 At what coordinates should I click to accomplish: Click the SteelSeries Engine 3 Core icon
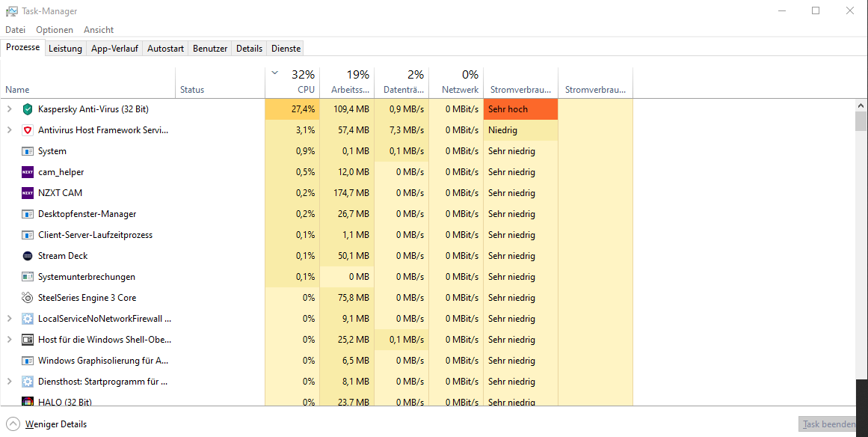tap(27, 298)
